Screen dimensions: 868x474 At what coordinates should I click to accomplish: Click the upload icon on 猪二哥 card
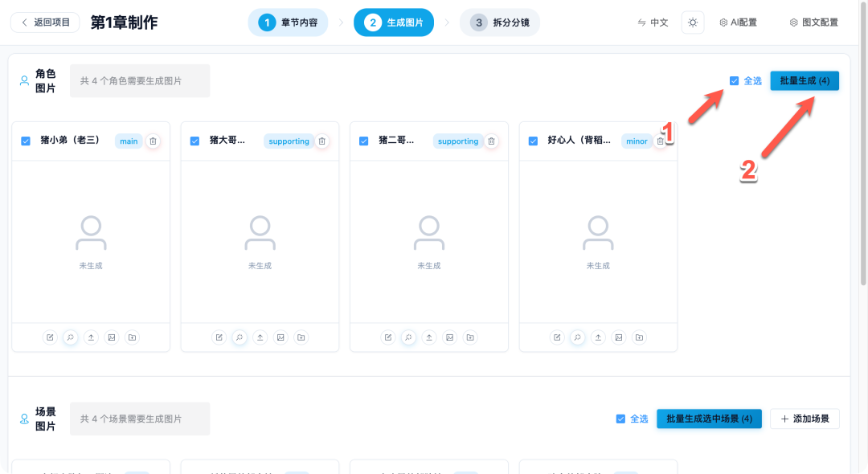point(429,337)
